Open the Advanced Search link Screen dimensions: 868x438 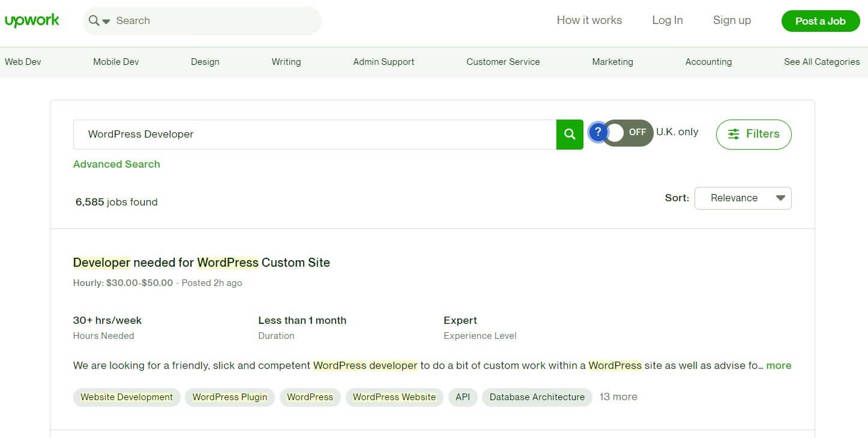pos(116,164)
